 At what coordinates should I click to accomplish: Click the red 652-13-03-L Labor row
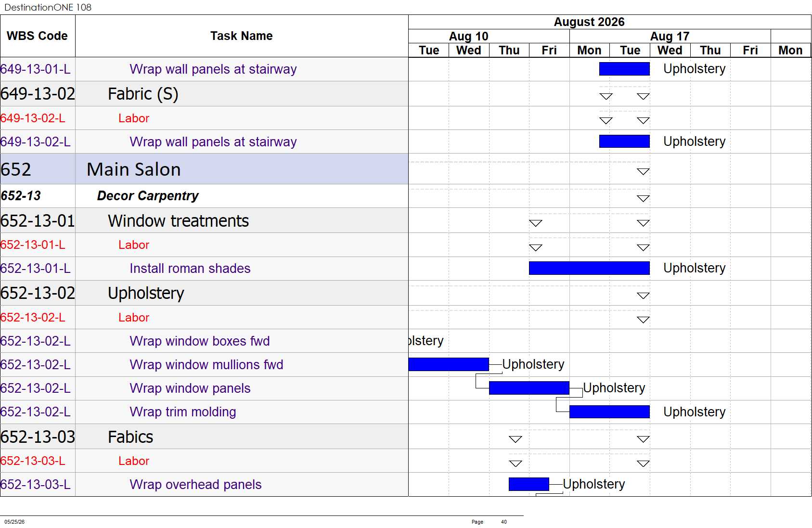click(x=204, y=461)
